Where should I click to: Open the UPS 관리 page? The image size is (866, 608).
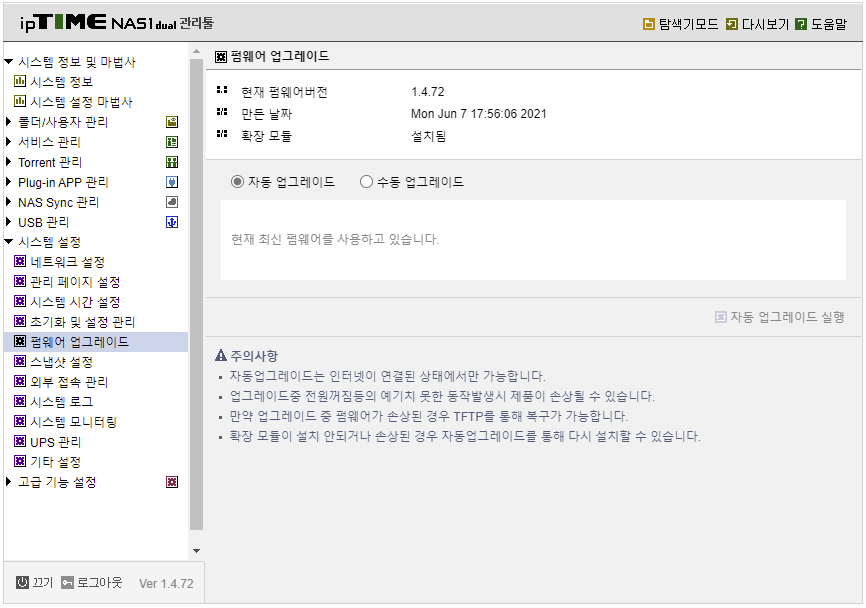click(x=55, y=442)
